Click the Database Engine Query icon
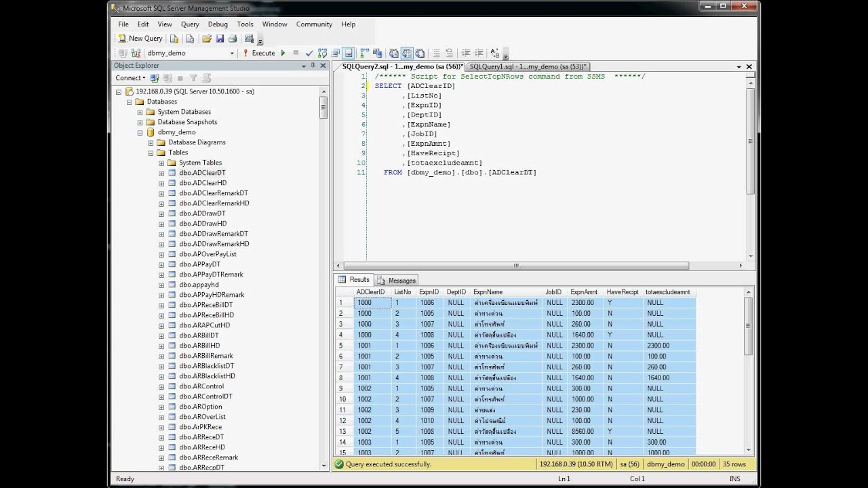The height and width of the screenshot is (488, 868). pyautogui.click(x=174, y=39)
